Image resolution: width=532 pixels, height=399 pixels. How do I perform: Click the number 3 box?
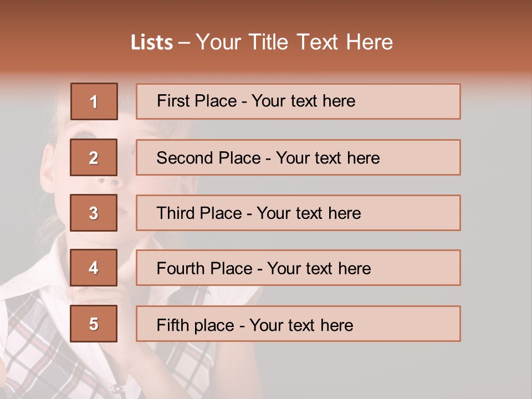pos(94,213)
